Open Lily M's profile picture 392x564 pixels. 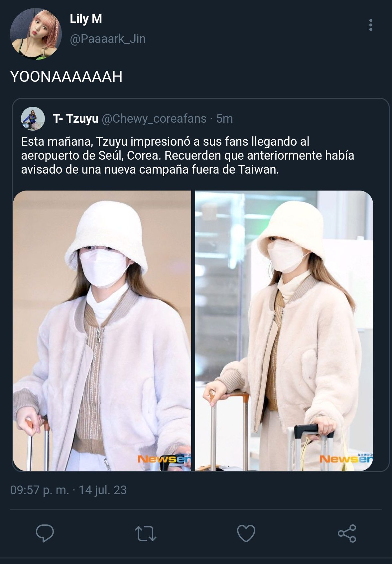tap(36, 34)
